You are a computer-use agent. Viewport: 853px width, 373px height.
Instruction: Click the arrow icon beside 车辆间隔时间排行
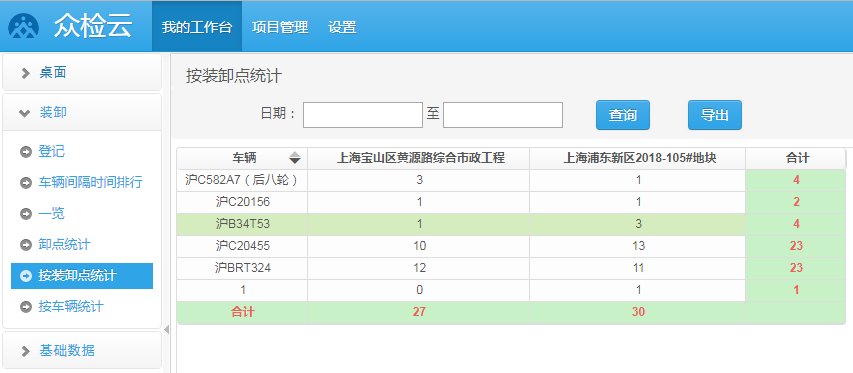(26, 183)
